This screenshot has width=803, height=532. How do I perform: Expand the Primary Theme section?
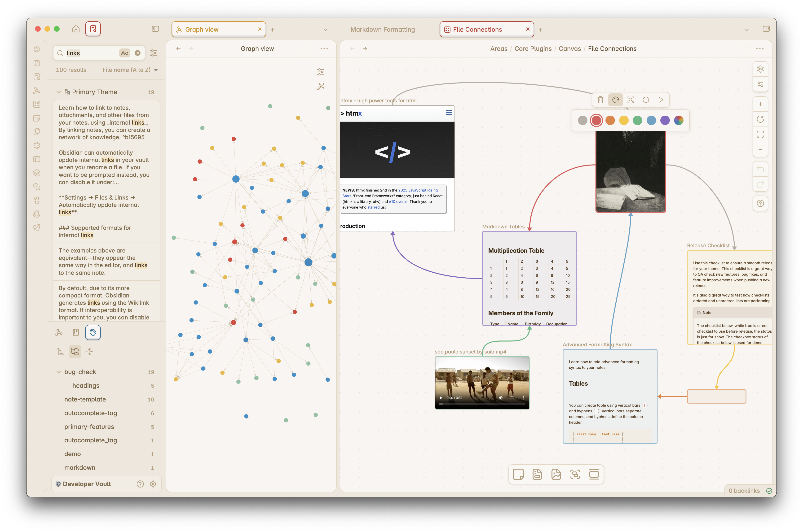pyautogui.click(x=58, y=92)
